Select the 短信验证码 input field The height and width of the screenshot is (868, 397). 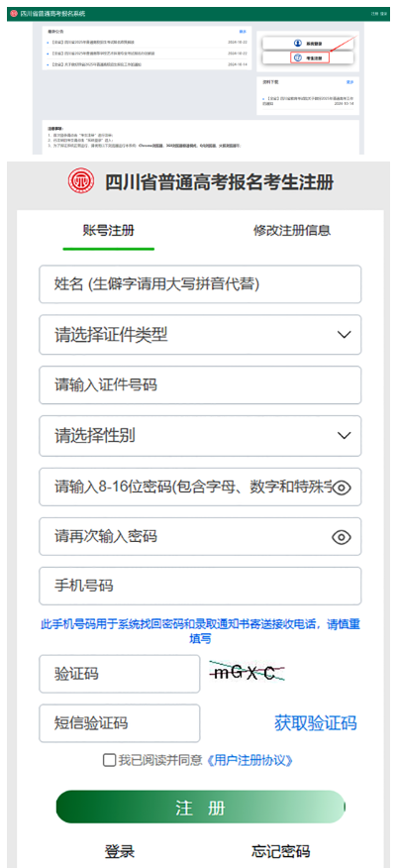120,723
